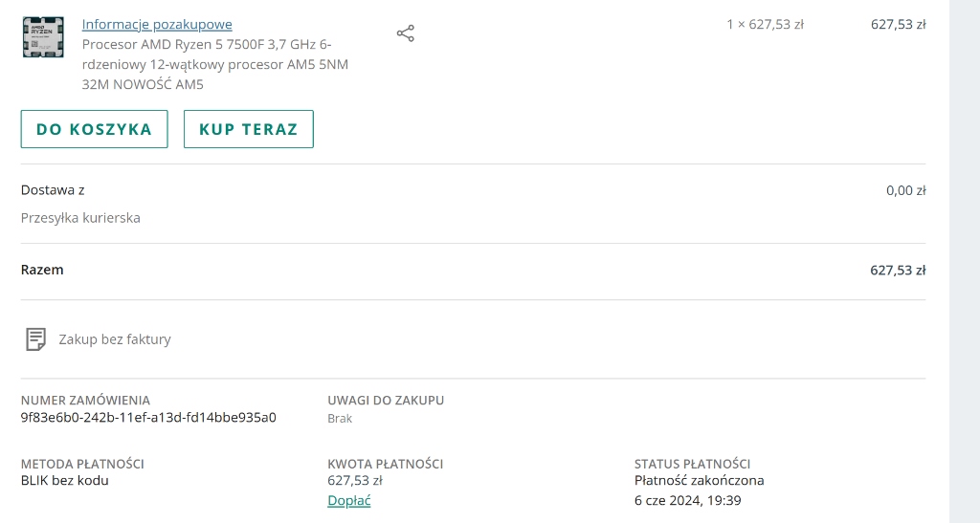Click Brak under Uwagi do zakupu
Image resolution: width=980 pixels, height=523 pixels.
(x=340, y=418)
